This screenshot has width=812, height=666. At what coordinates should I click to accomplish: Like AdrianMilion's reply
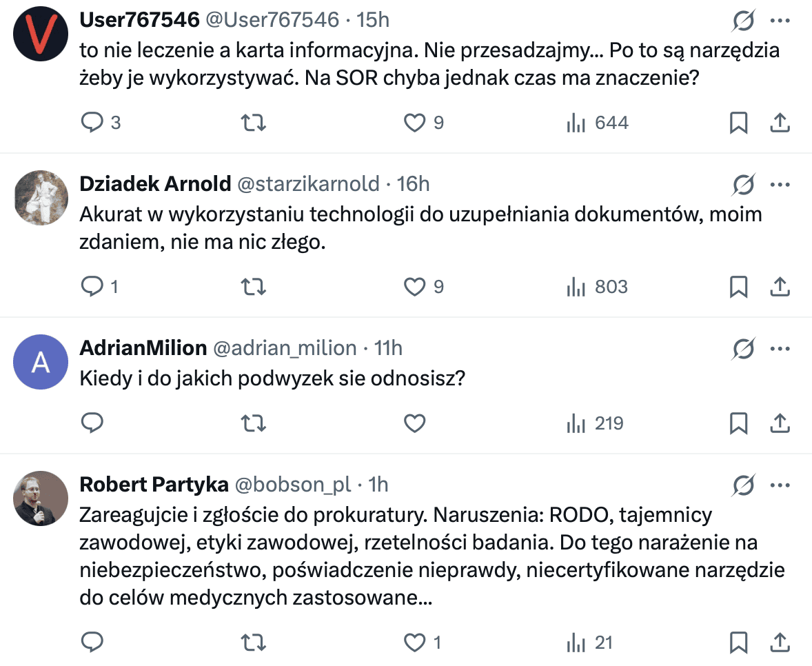tap(414, 423)
